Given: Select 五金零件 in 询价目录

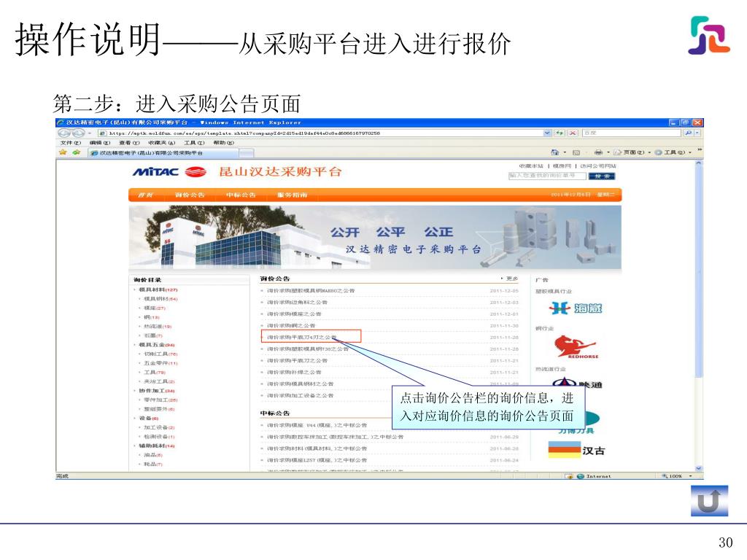Looking at the screenshot, I should point(160,363).
